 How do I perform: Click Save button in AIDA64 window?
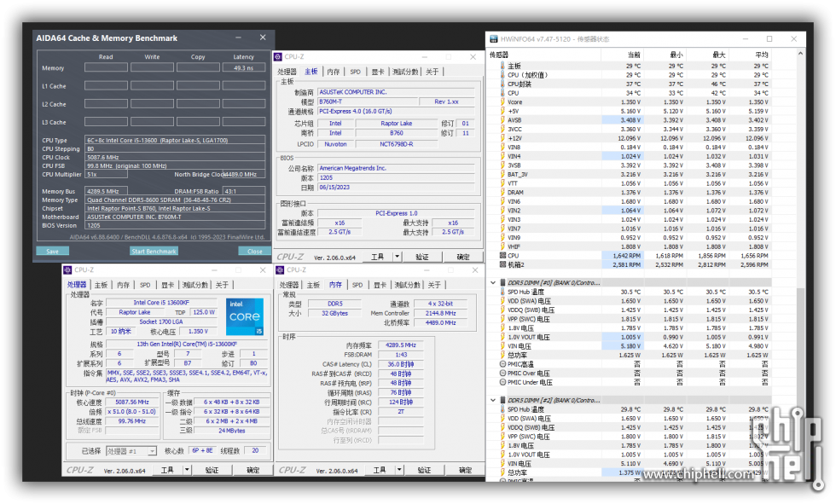pyautogui.click(x=52, y=251)
